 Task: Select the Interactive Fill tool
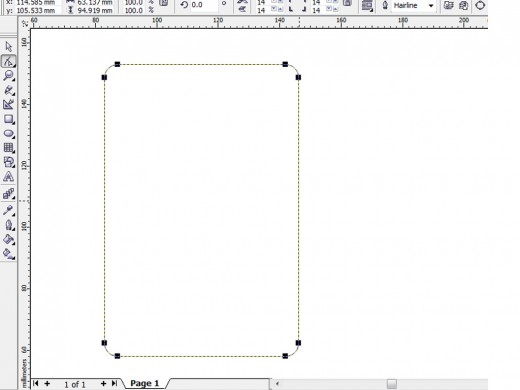pos(9,254)
